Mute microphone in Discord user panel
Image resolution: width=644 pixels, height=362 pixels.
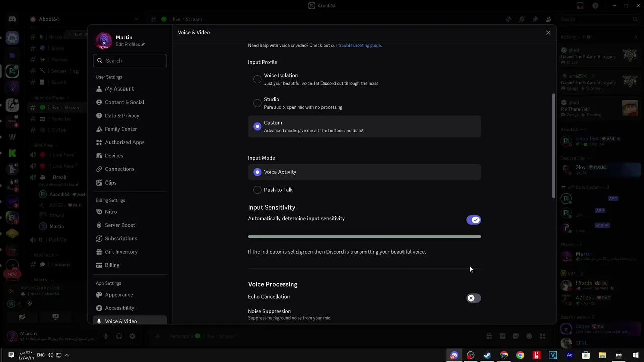106,336
